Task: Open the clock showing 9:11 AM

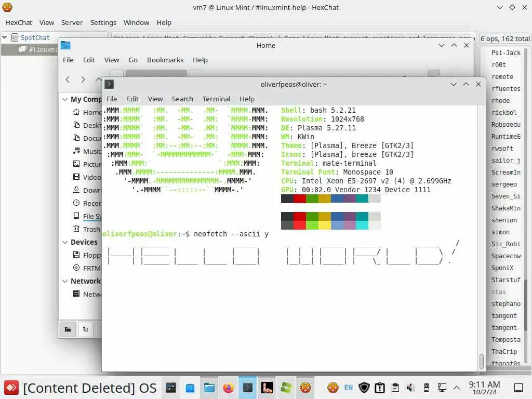Action: pyautogui.click(x=484, y=388)
